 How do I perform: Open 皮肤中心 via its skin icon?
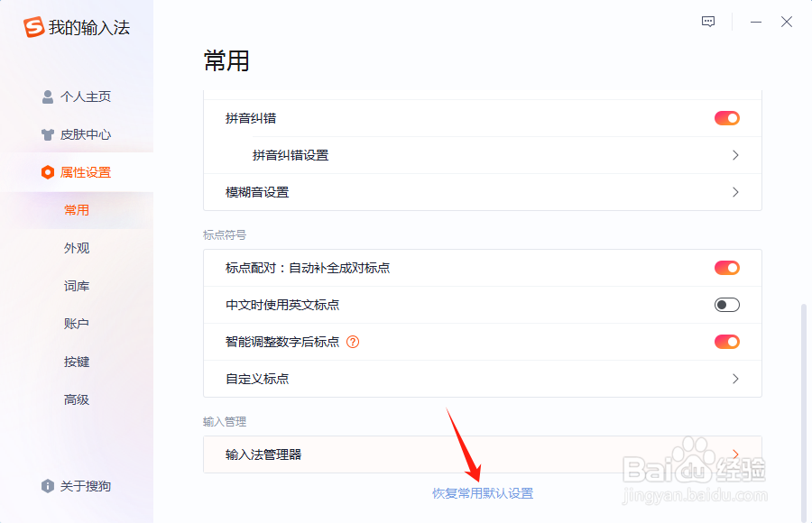tap(47, 134)
